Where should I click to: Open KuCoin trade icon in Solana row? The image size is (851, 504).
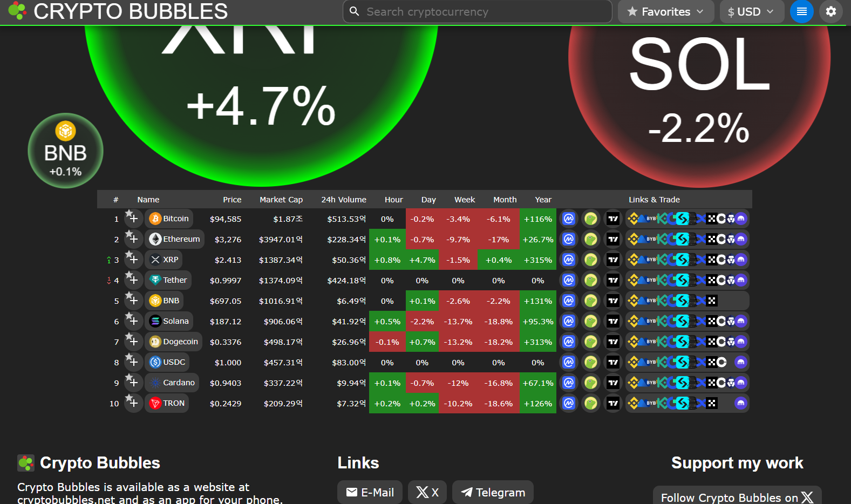click(663, 321)
